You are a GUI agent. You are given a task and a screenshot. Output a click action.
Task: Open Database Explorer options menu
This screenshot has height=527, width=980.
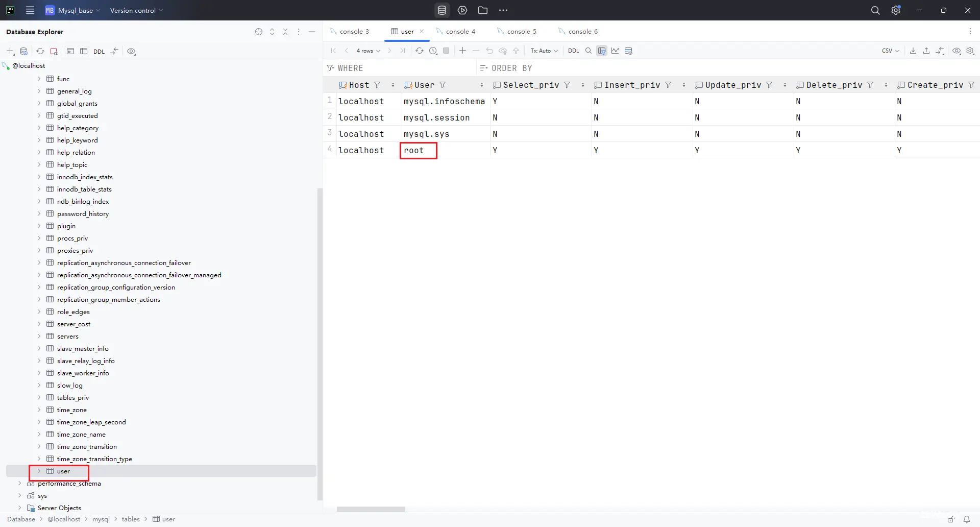[x=299, y=32]
